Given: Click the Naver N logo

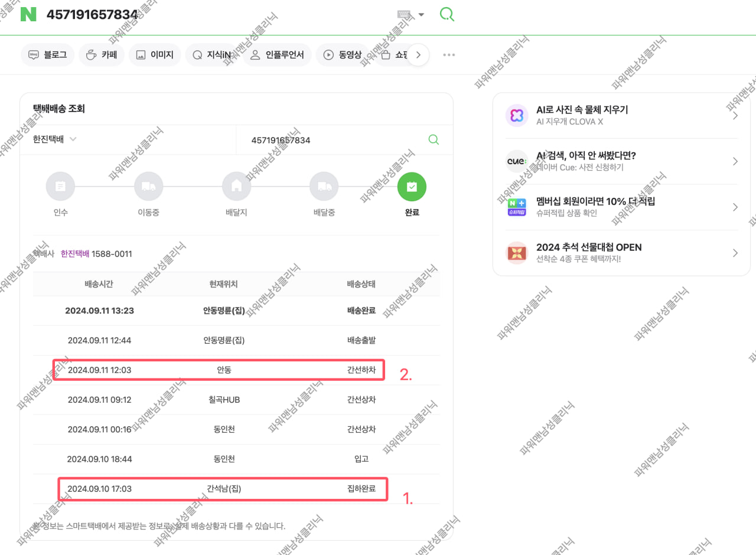Looking at the screenshot, I should (x=28, y=15).
